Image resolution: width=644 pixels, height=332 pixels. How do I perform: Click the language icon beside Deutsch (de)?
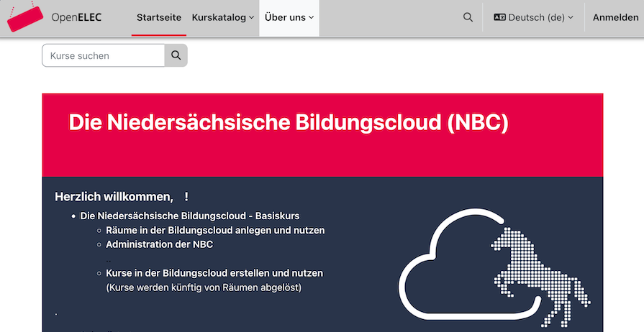499,17
